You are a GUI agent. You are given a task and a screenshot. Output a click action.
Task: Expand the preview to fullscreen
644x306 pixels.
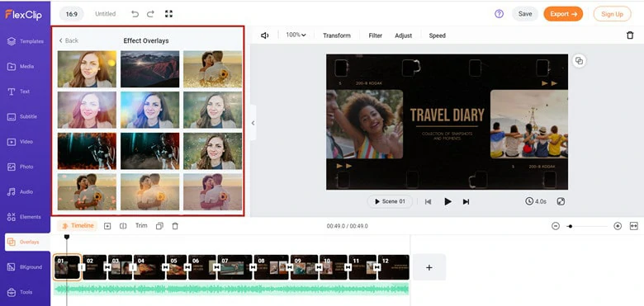click(x=561, y=201)
